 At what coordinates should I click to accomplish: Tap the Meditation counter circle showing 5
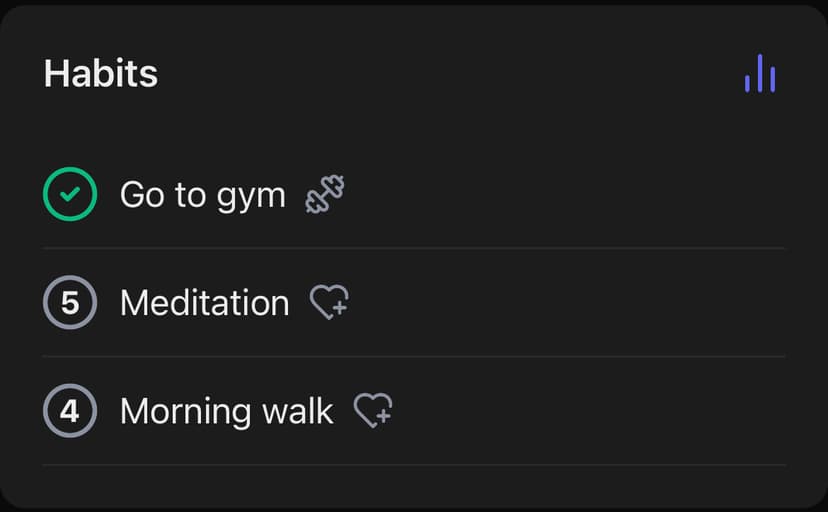[x=70, y=302]
